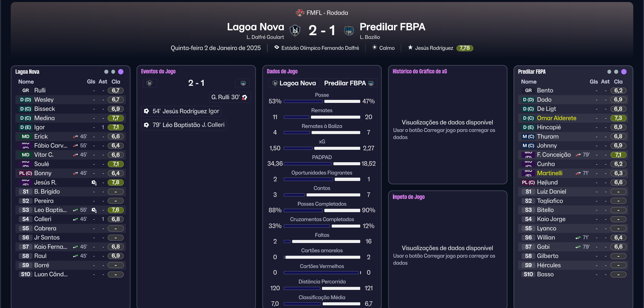Click the sun weather icon next to Calmo
Screen dimensions: 644x308
[374, 48]
